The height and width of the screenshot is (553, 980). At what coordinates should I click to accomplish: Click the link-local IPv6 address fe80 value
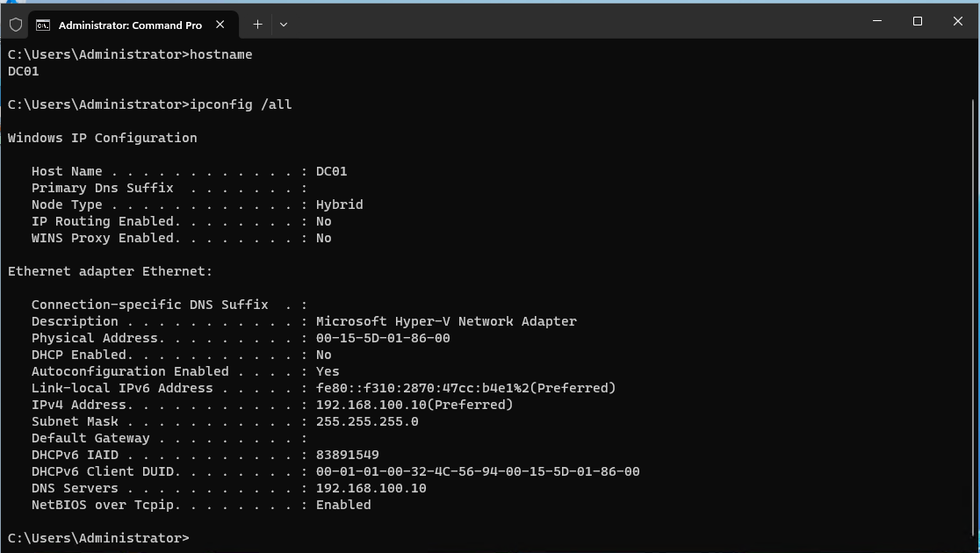465,388
